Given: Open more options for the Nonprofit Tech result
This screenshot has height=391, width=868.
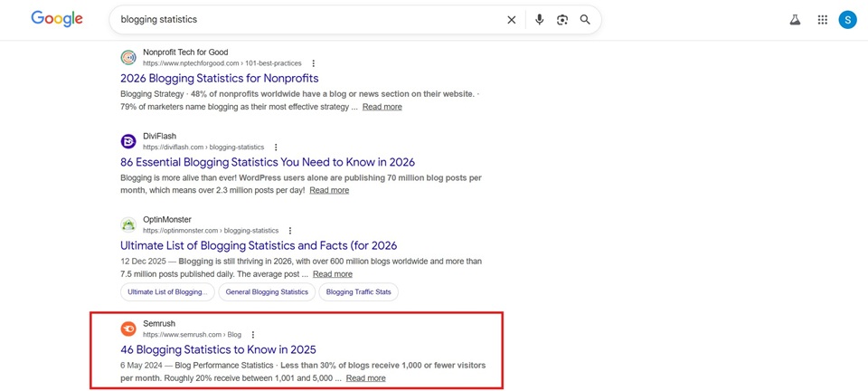Looking at the screenshot, I should [x=314, y=63].
